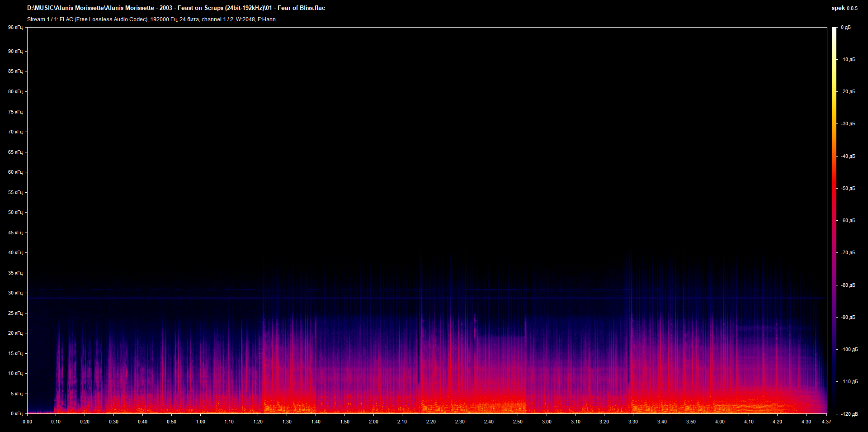This screenshot has width=868, height=432.
Task: Click the spek 0.8.5 version label
Action: (x=844, y=8)
